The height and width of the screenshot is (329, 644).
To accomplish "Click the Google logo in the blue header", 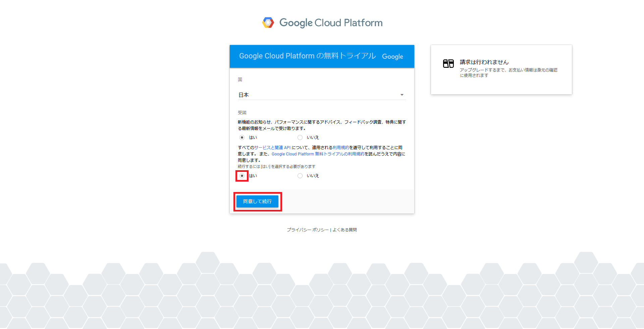I will coord(392,56).
